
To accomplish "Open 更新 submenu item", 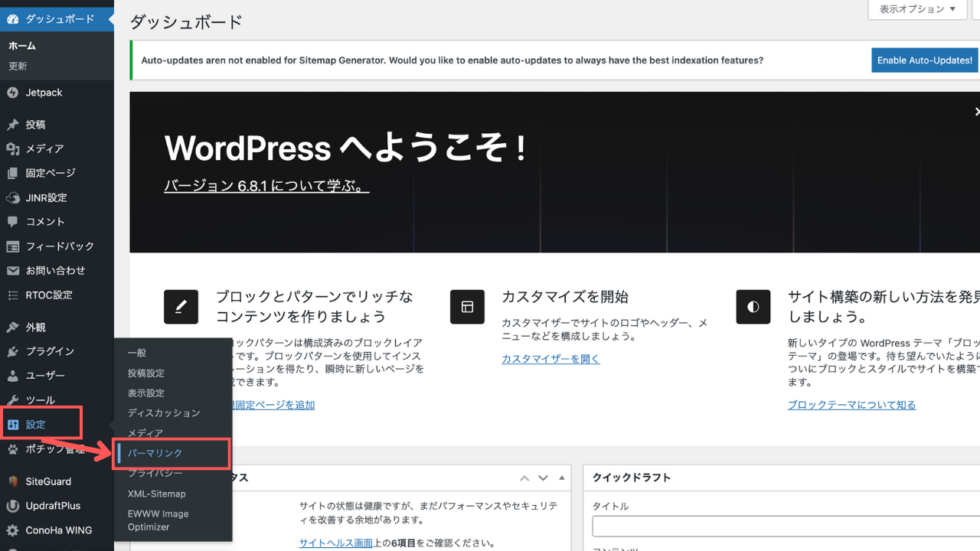I will coord(18,67).
